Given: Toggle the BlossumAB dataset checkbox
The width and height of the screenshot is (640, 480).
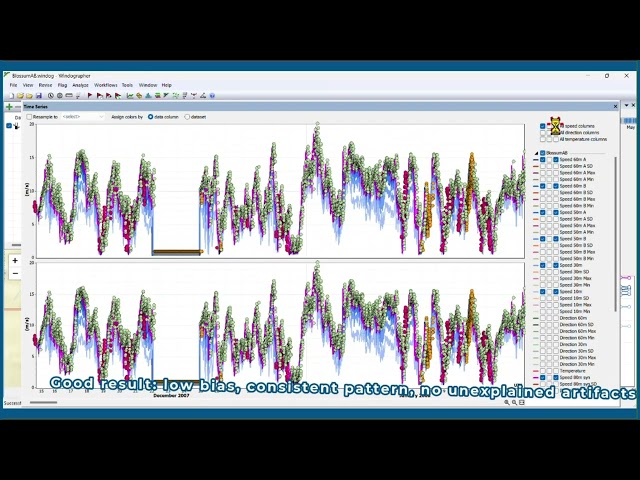Looking at the screenshot, I should (x=542, y=153).
